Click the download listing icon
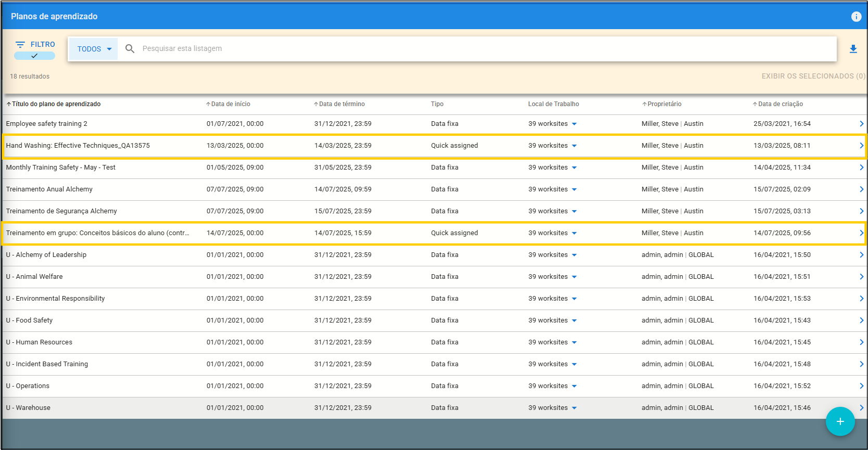Viewport: 868px width, 450px height. [853, 49]
